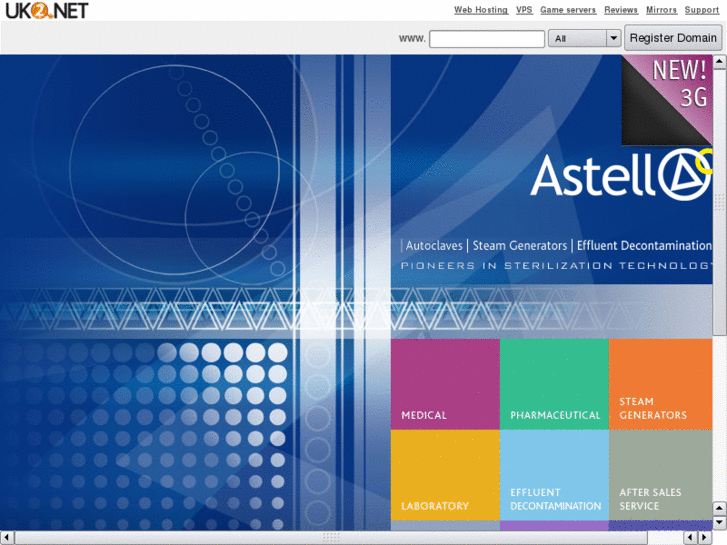Viewport: 727px width, 545px height.
Task: Open the Medical tile
Action: pyautogui.click(x=445, y=384)
